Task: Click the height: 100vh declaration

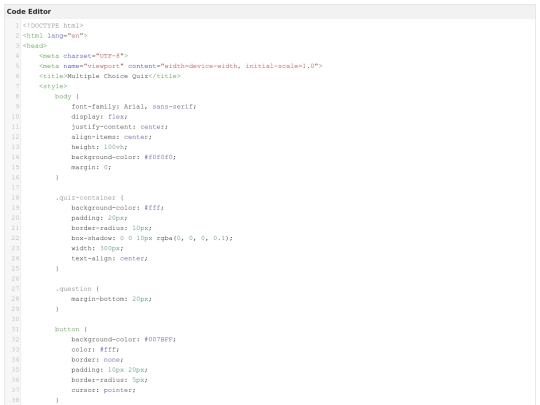Action: (99, 147)
